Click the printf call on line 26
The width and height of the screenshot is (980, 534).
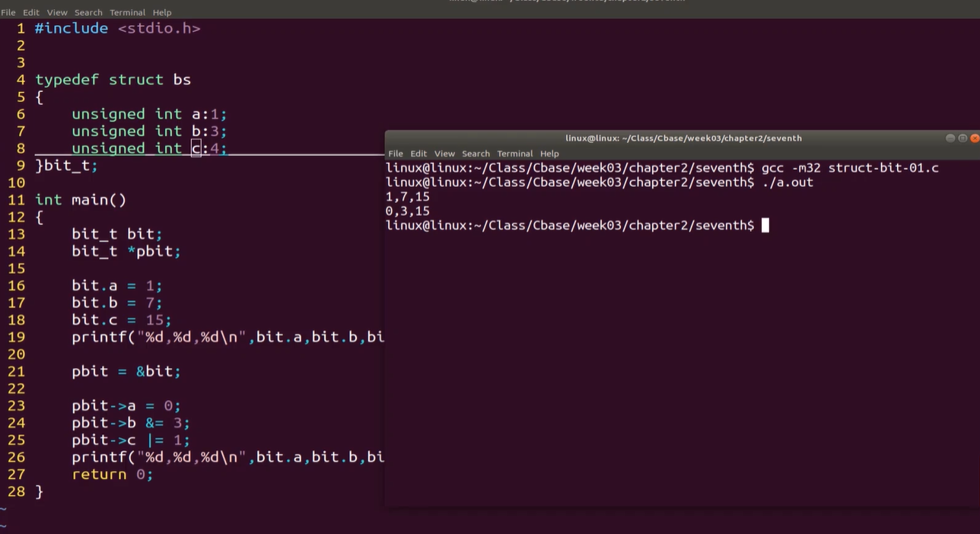228,457
